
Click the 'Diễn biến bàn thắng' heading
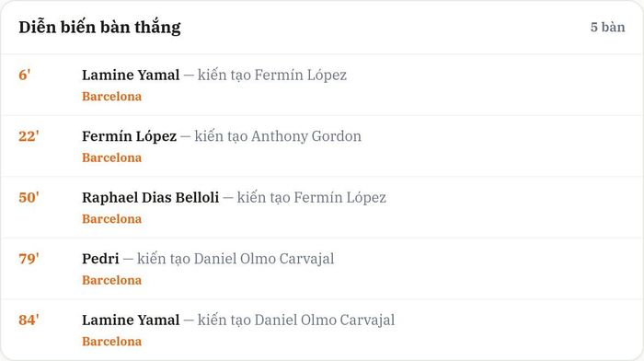99,28
